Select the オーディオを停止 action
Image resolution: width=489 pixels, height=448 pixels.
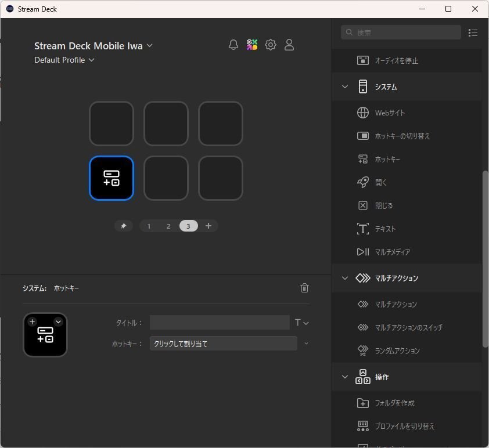(x=407, y=60)
